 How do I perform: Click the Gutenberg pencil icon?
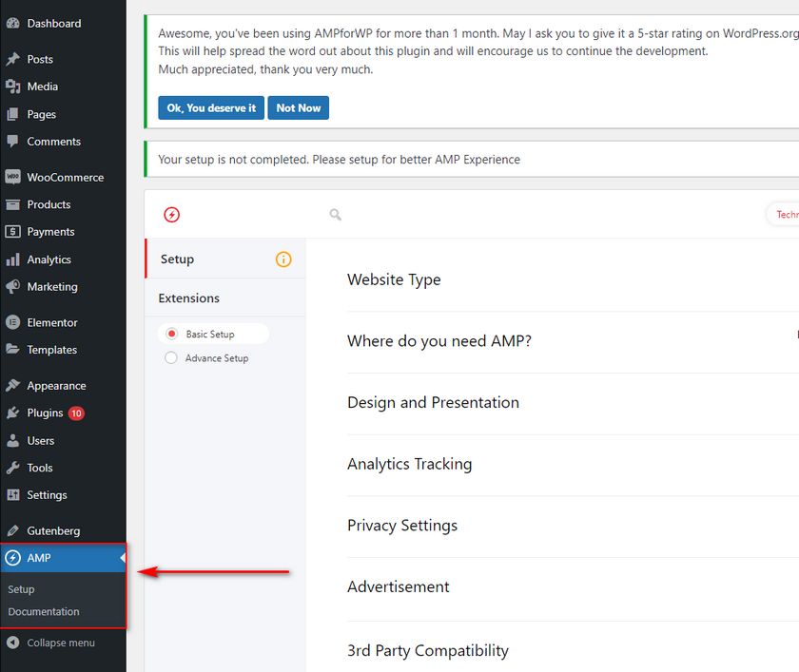click(12, 531)
